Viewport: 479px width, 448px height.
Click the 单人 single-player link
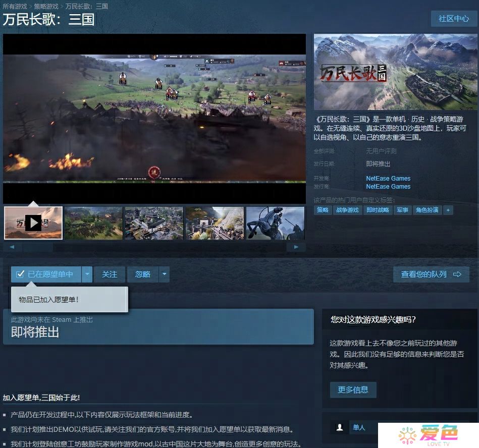359,427
